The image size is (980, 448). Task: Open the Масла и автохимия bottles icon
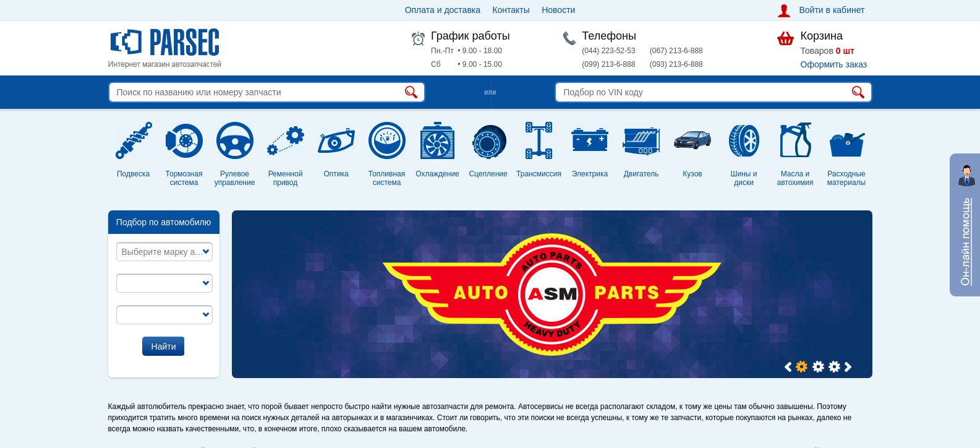[x=795, y=140]
